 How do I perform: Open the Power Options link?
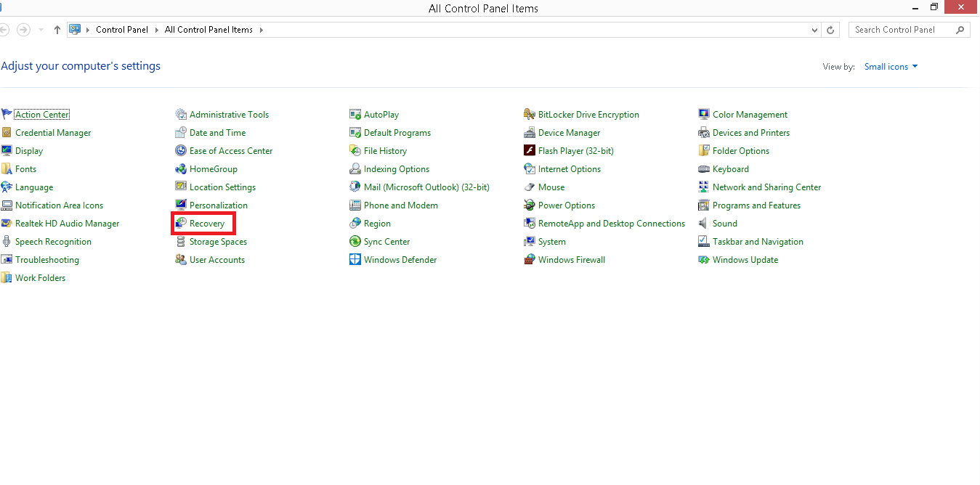567,205
